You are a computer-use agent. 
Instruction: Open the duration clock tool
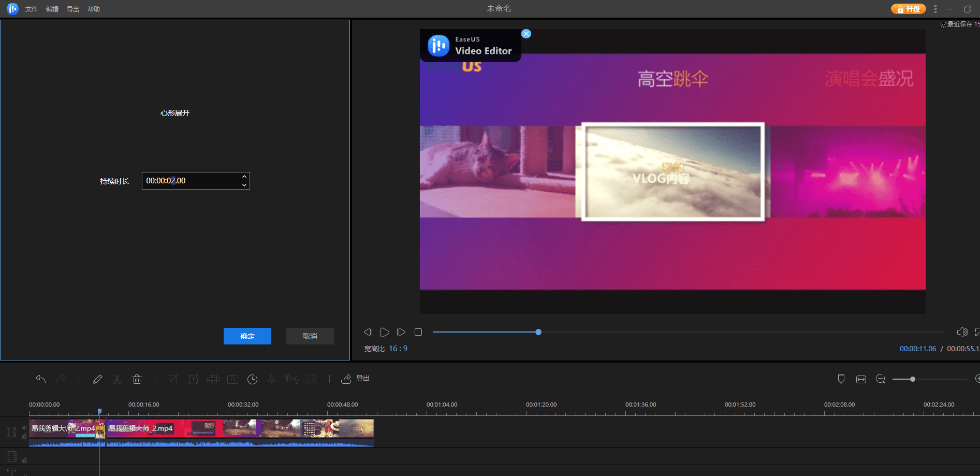[x=252, y=379]
